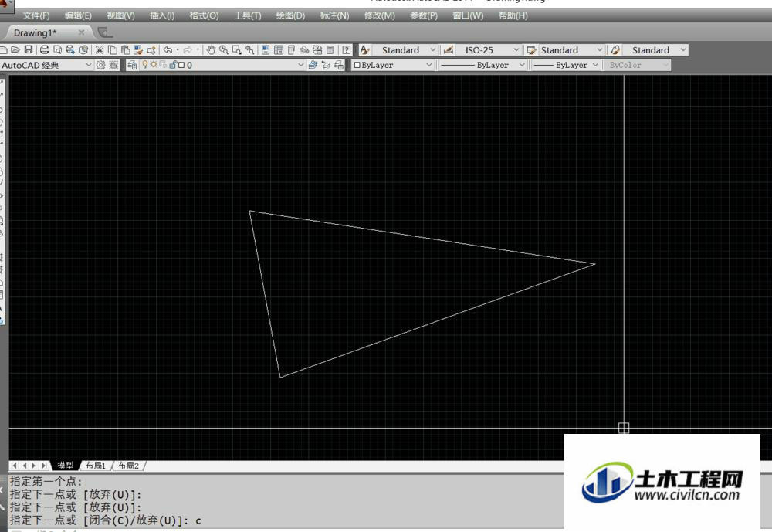Click the new tab button beside Drawing1*
Screen dimensions: 772x532
105,32
